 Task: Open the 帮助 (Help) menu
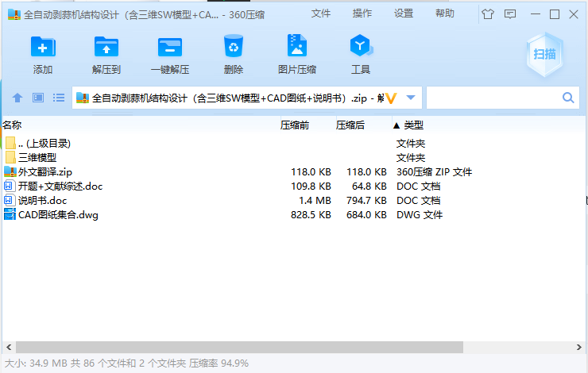coord(445,13)
